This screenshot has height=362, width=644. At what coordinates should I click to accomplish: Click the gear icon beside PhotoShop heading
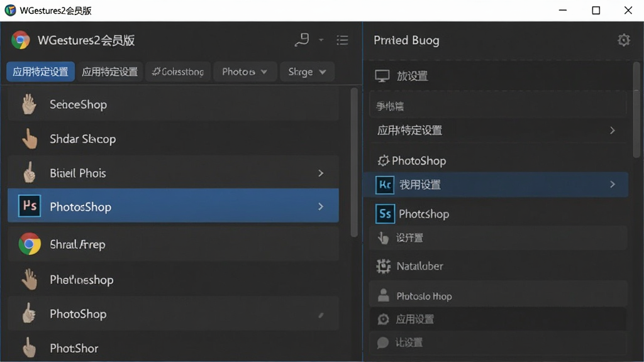(x=383, y=160)
